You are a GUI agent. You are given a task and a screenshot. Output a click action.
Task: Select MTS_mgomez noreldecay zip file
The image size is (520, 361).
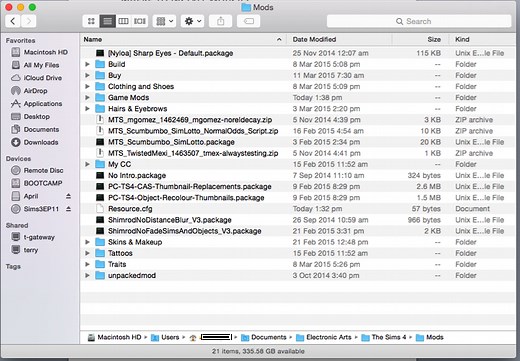point(298,120)
